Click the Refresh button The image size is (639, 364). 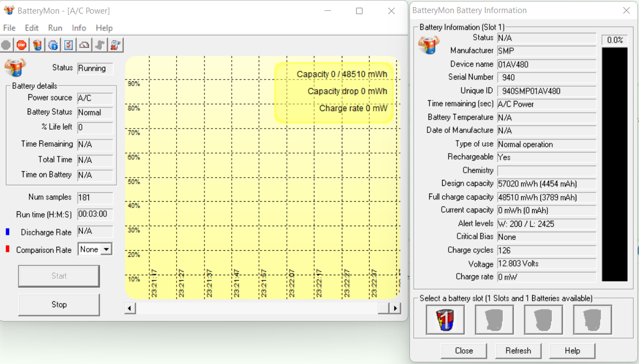tap(518, 350)
